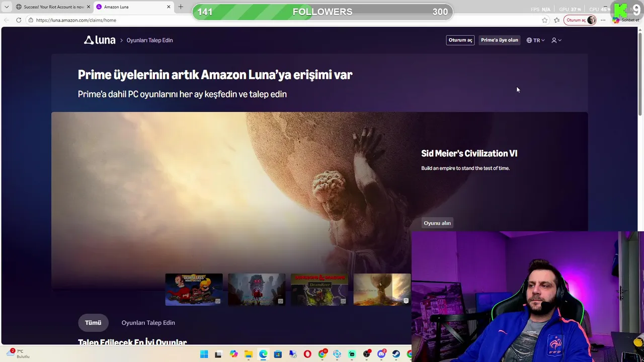Open Discord from the taskbar

(382, 354)
